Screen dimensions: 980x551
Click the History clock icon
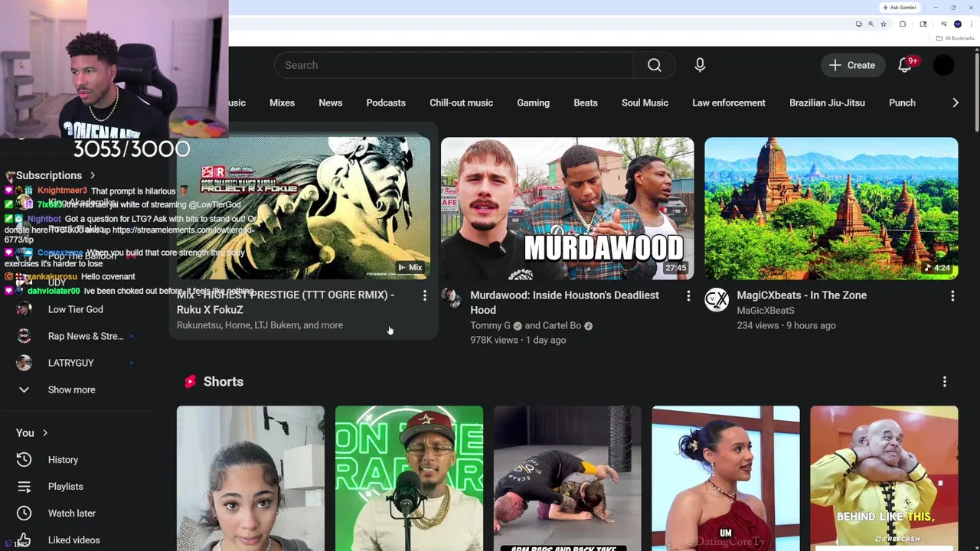(x=24, y=460)
